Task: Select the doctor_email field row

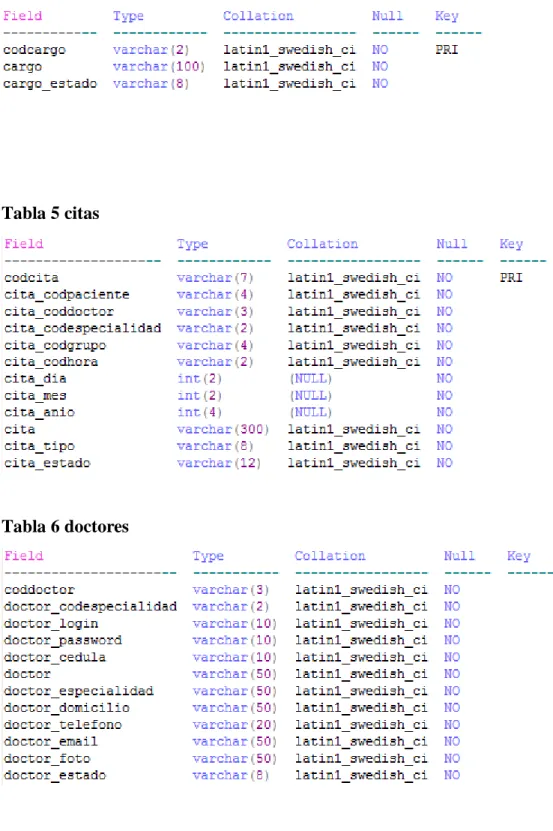Action: coord(232,741)
